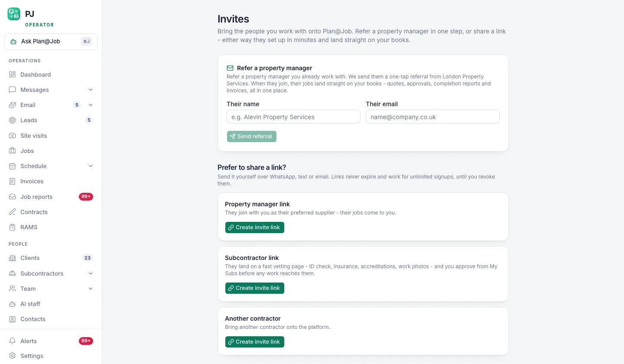This screenshot has height=364, width=624.
Task: Click the Dashboard grid icon
Action: click(12, 75)
